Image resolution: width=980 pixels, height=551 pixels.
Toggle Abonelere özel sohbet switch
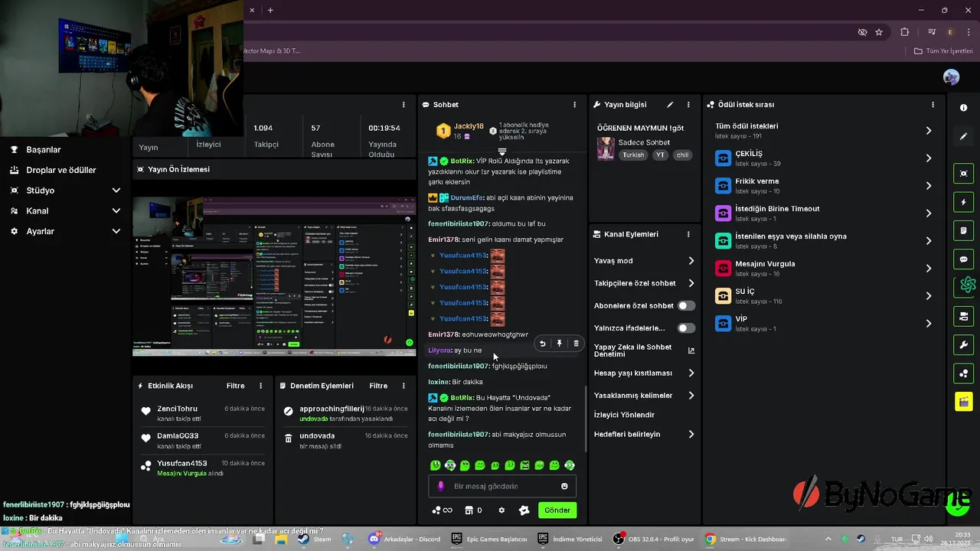click(686, 305)
